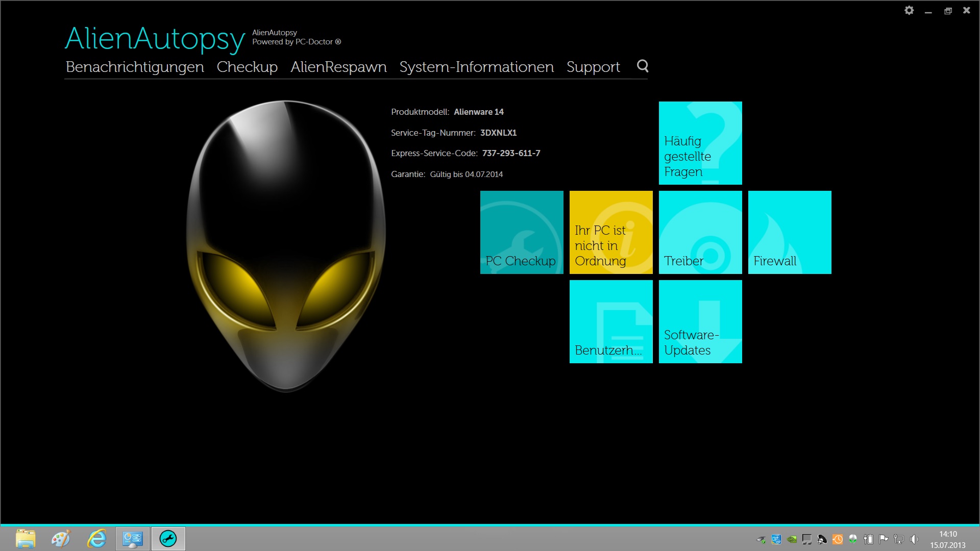Click the AlienAutopsy wrench taskbar icon
Image resolution: width=980 pixels, height=551 pixels.
[x=168, y=539]
